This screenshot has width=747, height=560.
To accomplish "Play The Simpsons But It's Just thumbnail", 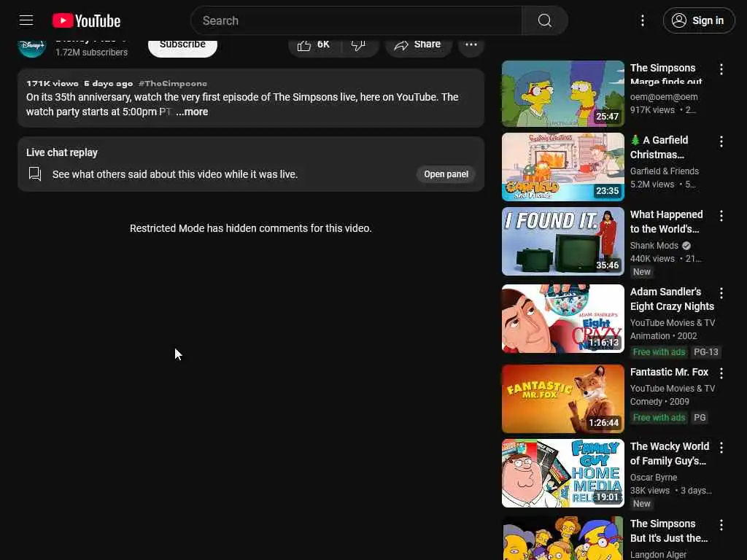I will [x=562, y=538].
